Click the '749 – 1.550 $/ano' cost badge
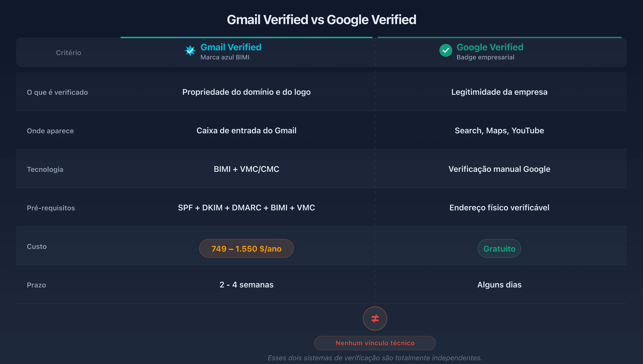The image size is (643, 364). (x=246, y=248)
